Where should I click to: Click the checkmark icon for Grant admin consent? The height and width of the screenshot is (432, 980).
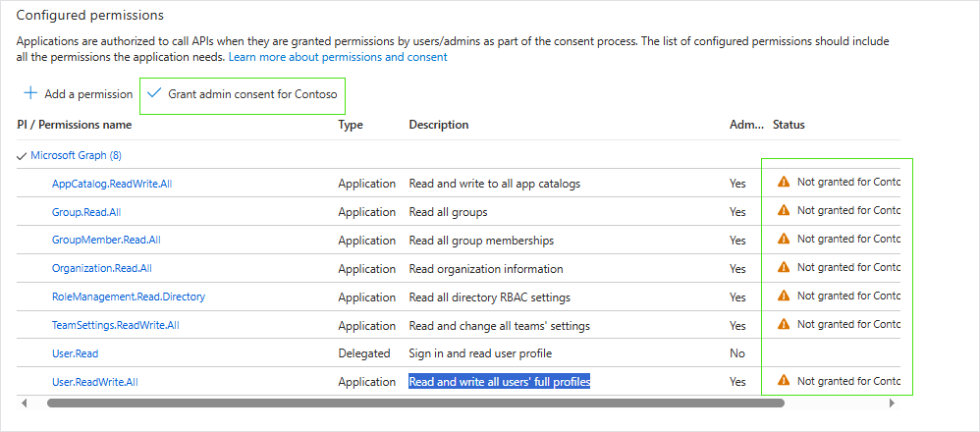tap(154, 93)
